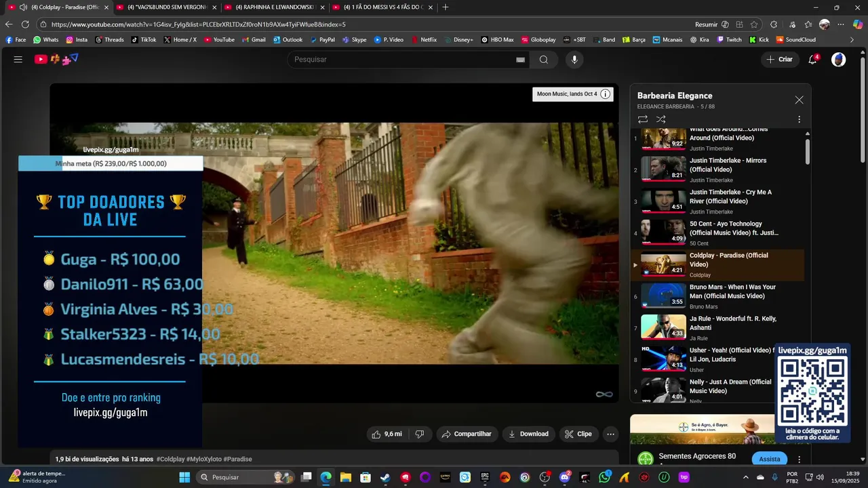Viewport: 868px width, 488px height.
Task: Open SoundCloud bookmark
Action: pos(796,40)
